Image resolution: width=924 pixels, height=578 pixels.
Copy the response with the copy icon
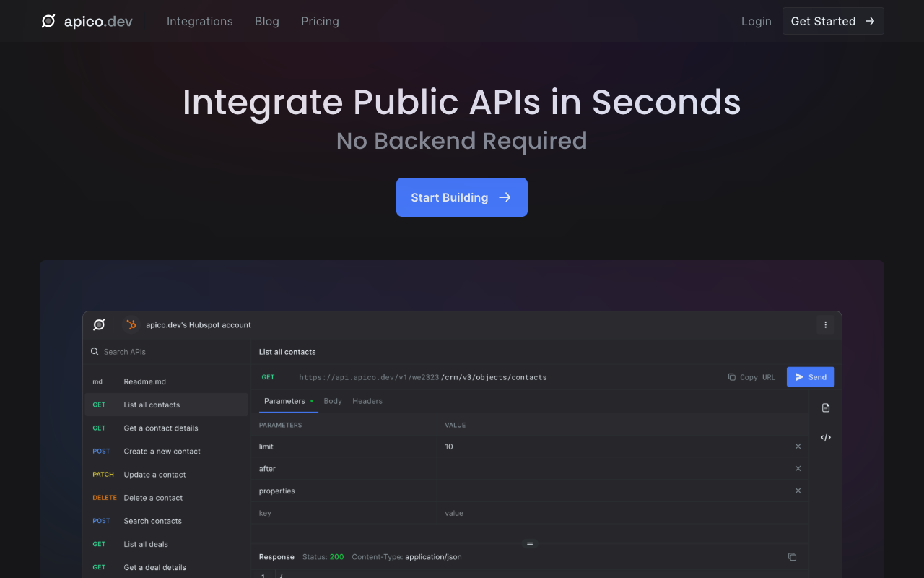pos(792,556)
